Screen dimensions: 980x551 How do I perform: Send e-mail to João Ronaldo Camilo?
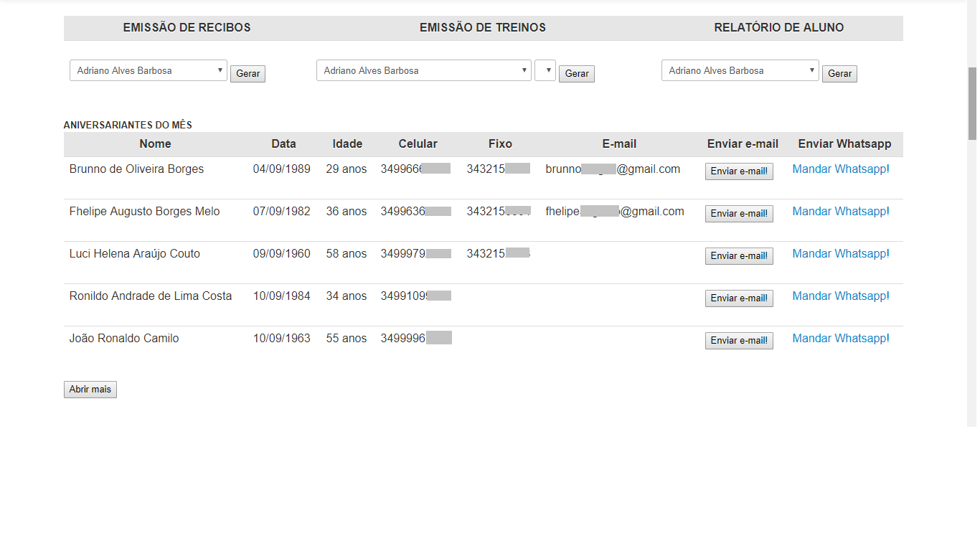coord(739,341)
